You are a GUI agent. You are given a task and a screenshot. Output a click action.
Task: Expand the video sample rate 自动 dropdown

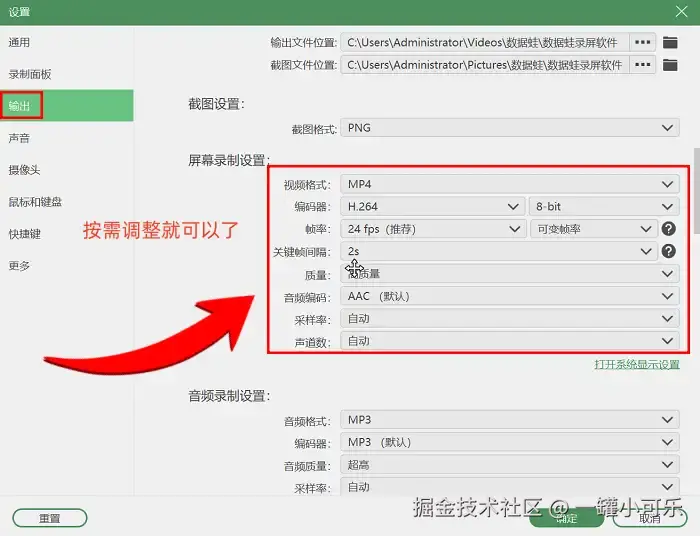pos(510,318)
